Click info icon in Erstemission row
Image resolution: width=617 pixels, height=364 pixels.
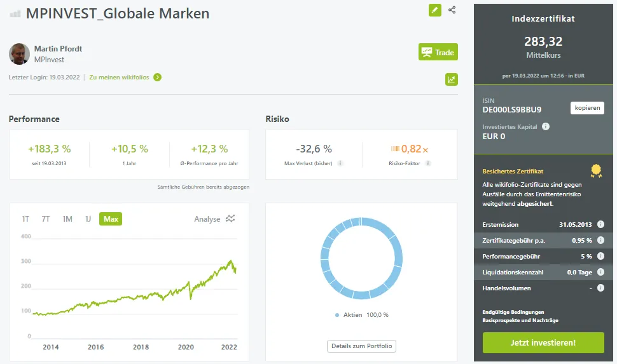(x=600, y=224)
